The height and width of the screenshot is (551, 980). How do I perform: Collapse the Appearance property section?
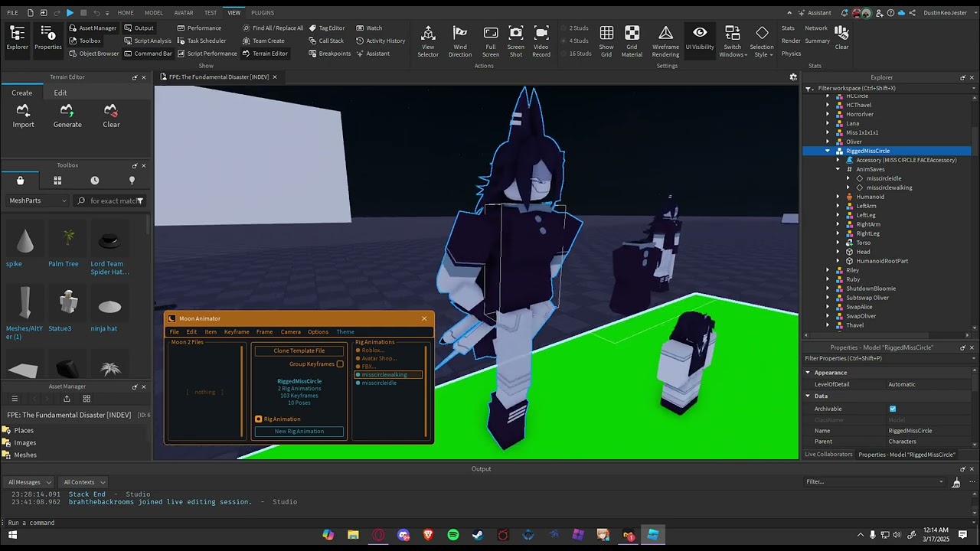808,373
